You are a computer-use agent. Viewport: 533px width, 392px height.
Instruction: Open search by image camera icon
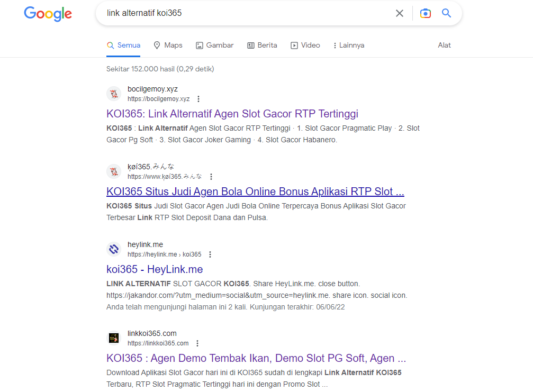coord(426,13)
